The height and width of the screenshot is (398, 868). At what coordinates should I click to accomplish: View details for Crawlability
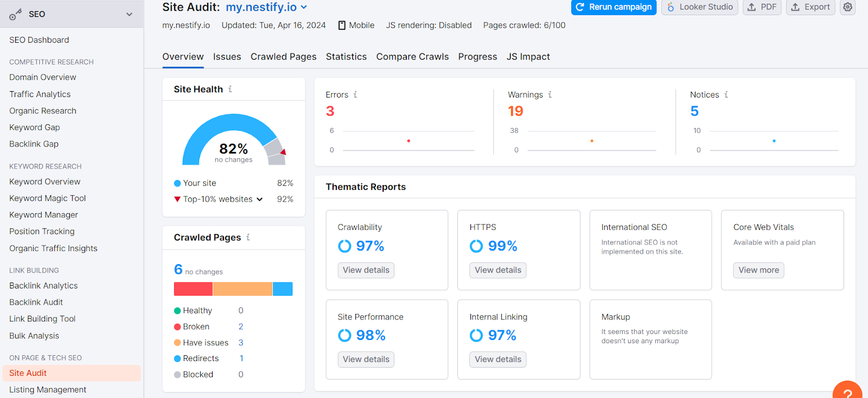tap(366, 270)
